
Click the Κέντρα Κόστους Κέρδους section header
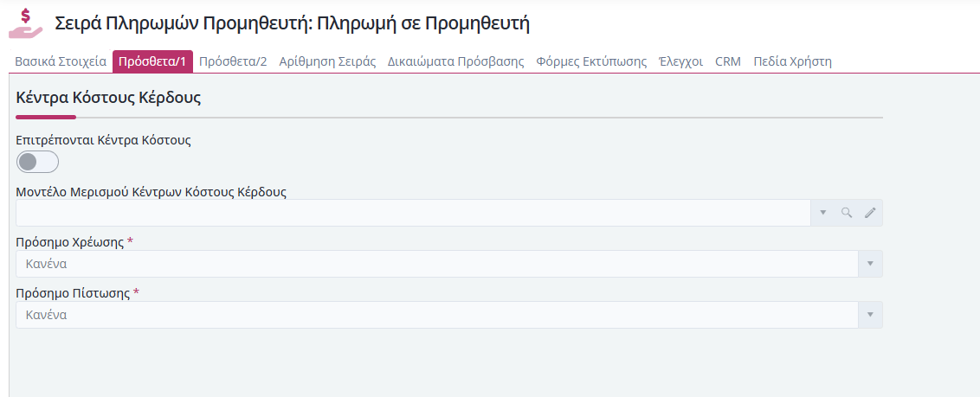click(x=108, y=98)
